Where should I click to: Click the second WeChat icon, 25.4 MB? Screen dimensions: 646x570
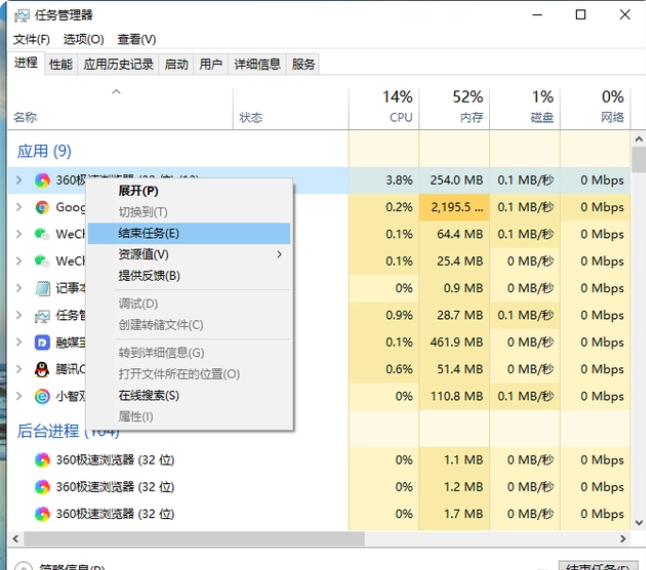(x=42, y=261)
